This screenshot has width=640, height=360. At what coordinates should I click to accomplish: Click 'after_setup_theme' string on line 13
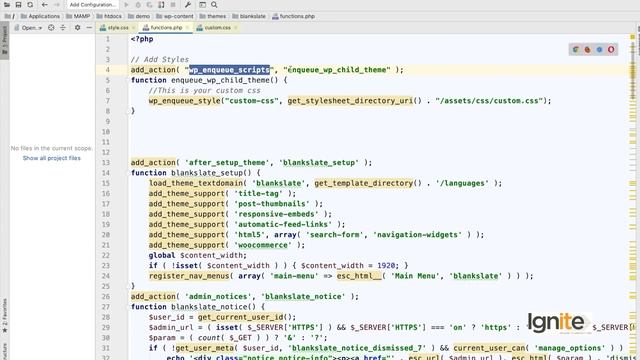227,162
